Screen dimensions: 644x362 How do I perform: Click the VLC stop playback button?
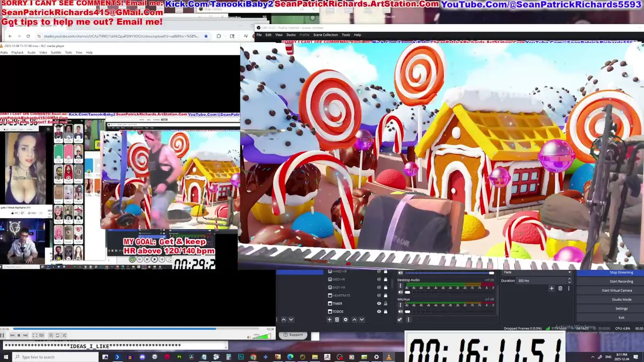point(19,335)
